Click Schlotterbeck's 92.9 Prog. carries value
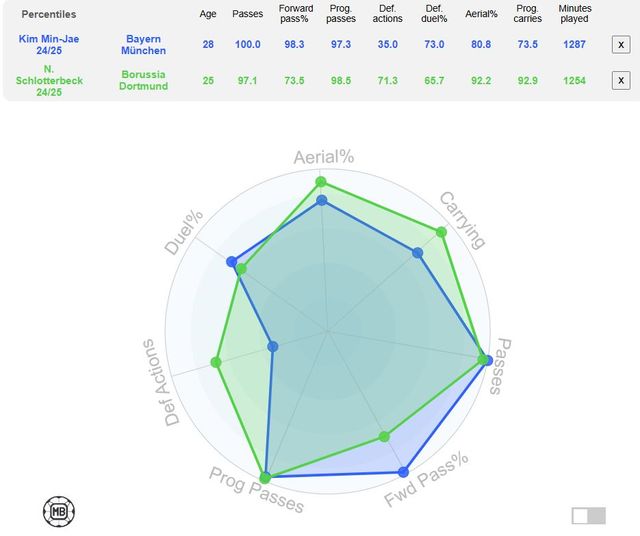The image size is (640, 536). tap(527, 80)
